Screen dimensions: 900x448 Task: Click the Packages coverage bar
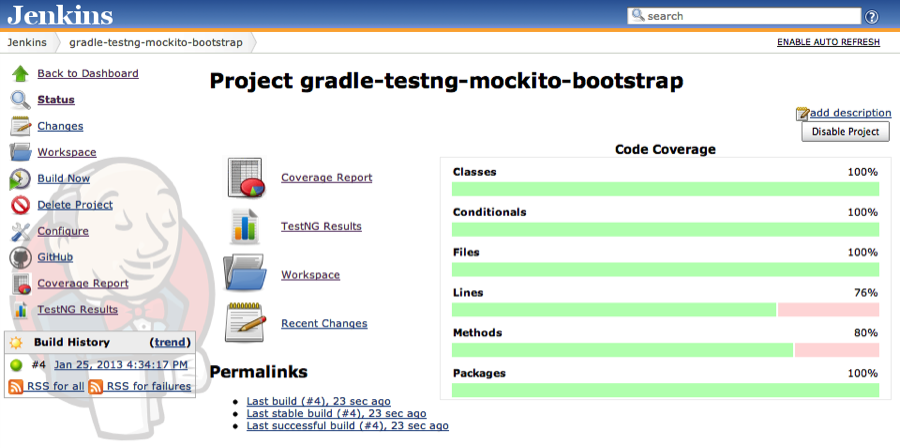tap(665, 390)
